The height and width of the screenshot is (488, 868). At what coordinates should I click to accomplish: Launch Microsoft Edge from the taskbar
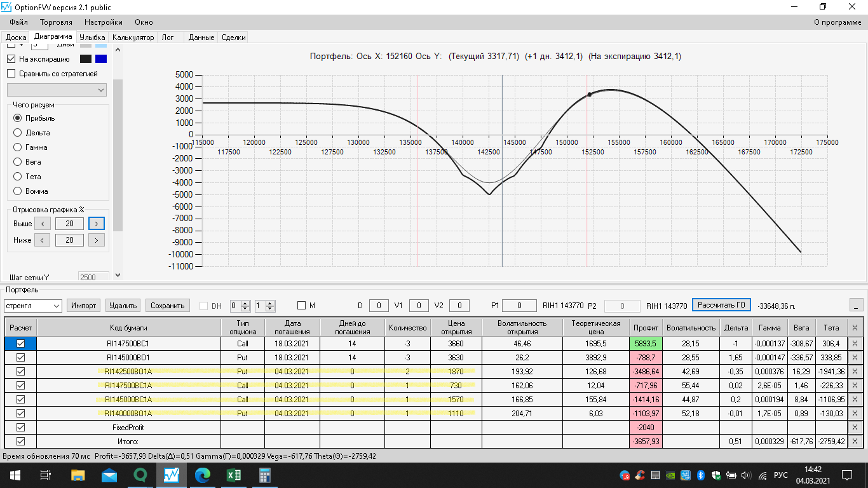click(x=202, y=475)
